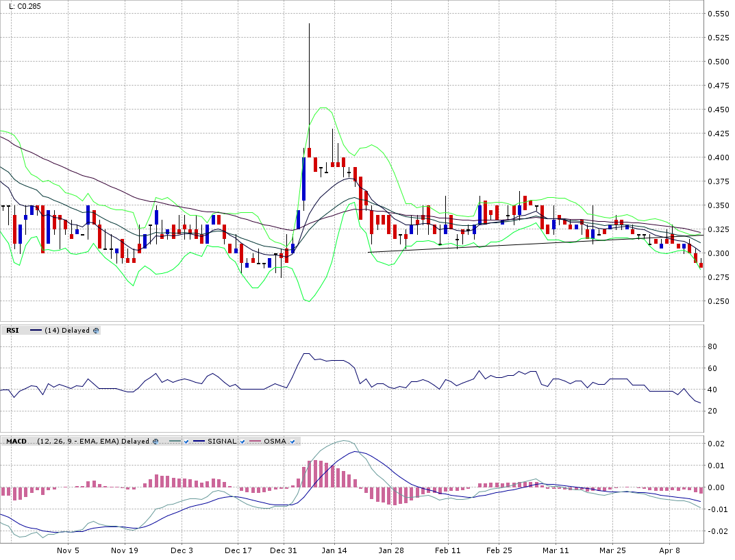Click the RSI Delayed info icon
Image resolution: width=735 pixels, height=560 pixels.
click(96, 331)
